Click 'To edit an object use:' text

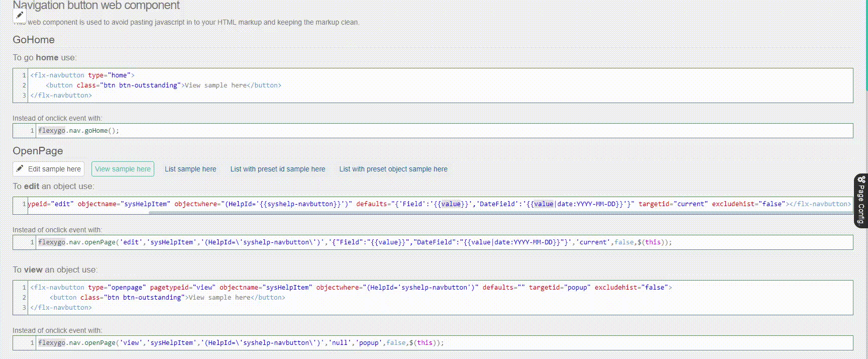coord(53,186)
